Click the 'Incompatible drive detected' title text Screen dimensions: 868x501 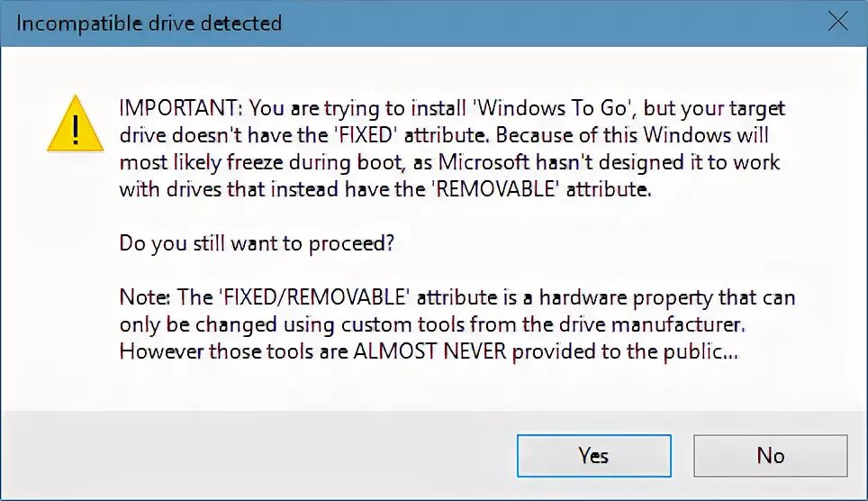(149, 23)
